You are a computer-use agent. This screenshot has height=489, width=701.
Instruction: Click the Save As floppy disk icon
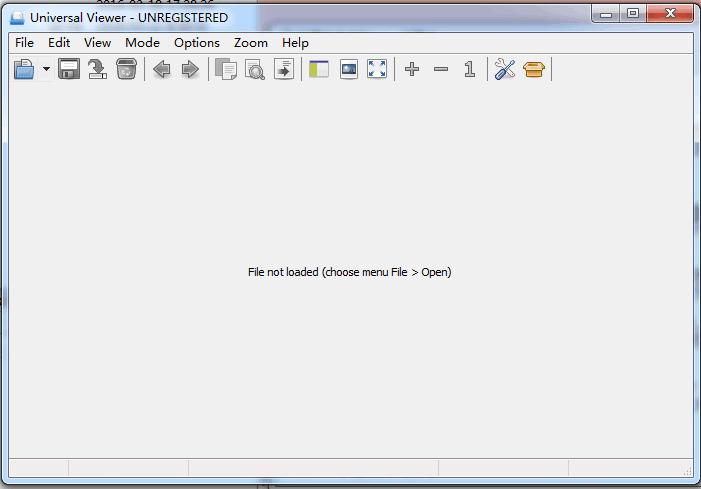pos(69,69)
